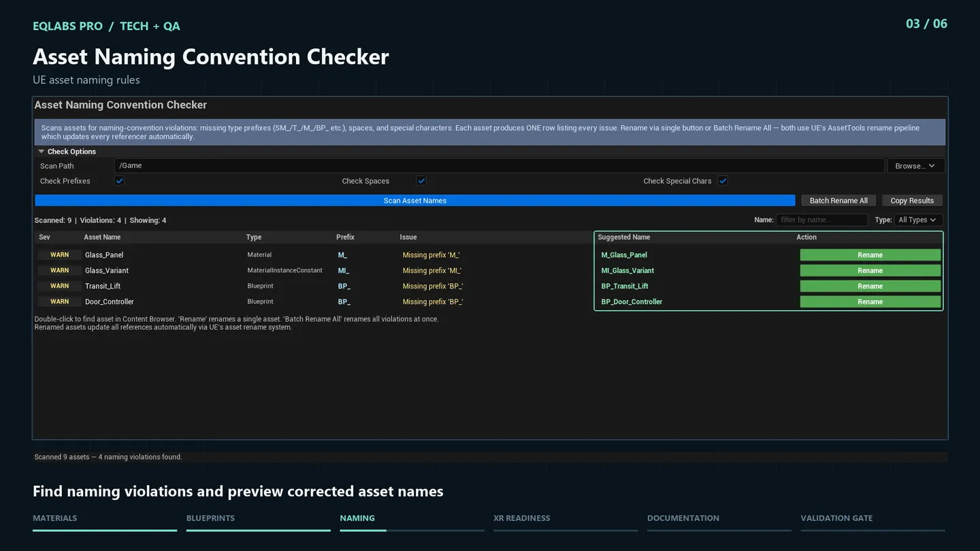Viewport: 980px width, 551px height.
Task: Click the Missing prefix 'MI_' issue
Action: (x=432, y=271)
